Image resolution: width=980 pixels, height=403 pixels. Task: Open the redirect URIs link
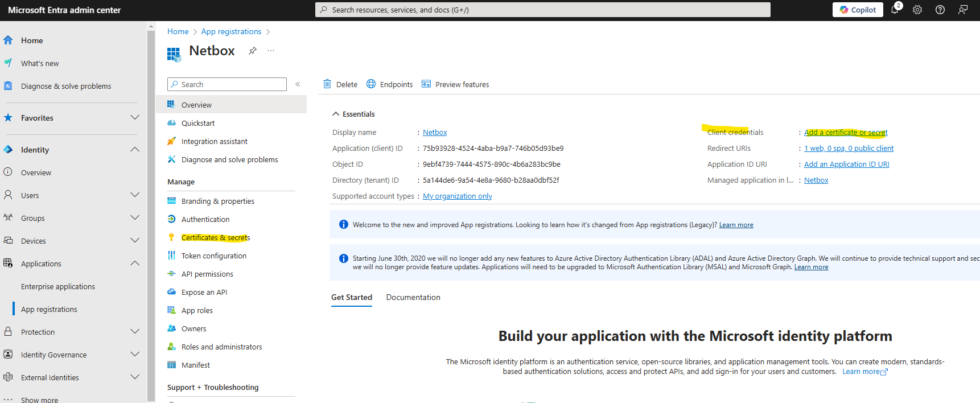(849, 148)
